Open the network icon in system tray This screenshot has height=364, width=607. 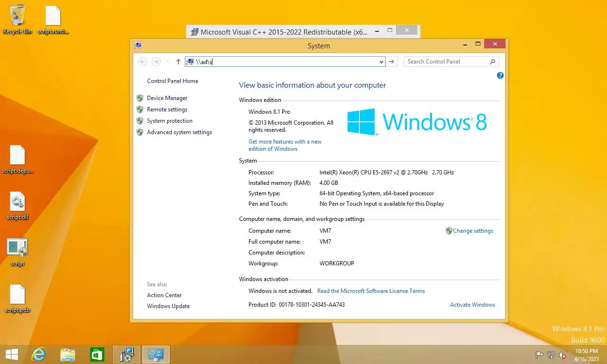551,355
